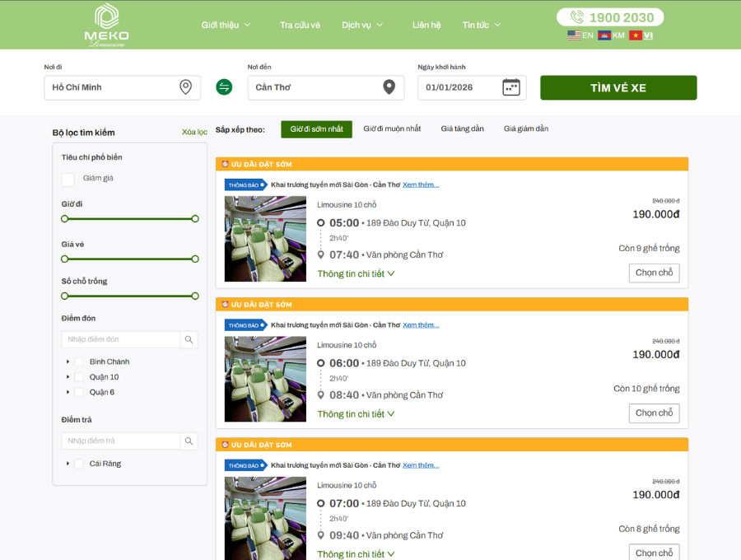This screenshot has height=560, width=741.
Task: Open the calendar icon for departure date
Action: 510,87
